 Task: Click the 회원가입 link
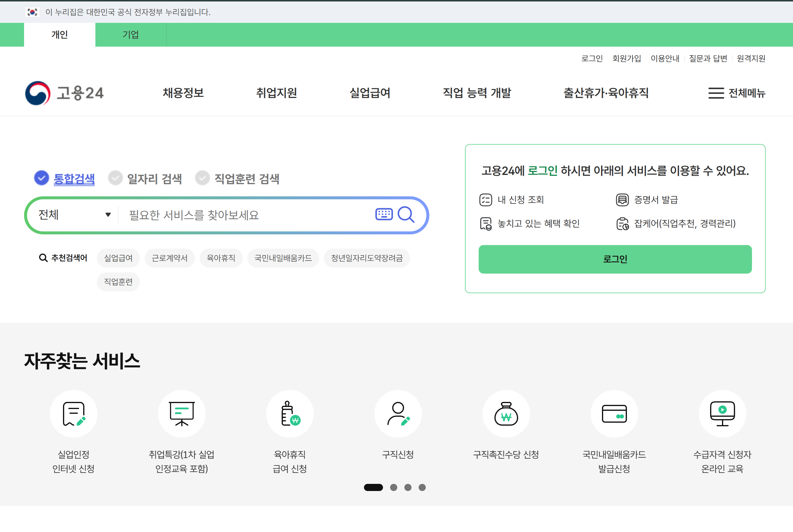pos(627,58)
